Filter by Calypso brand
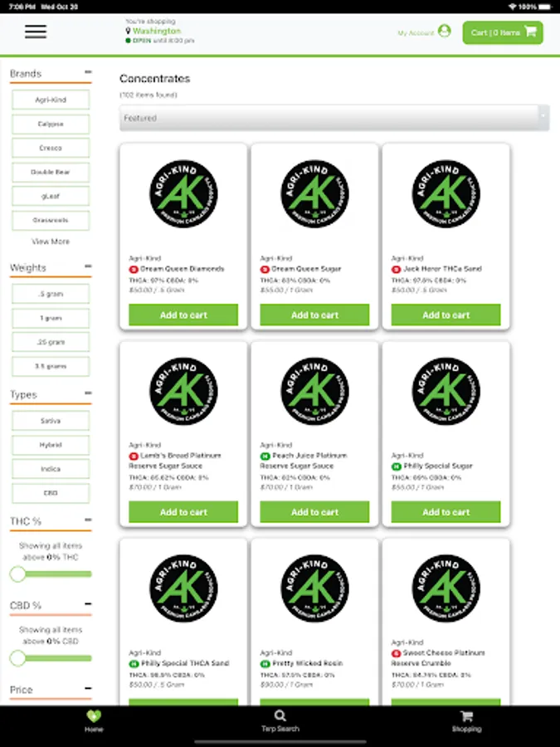The height and width of the screenshot is (747, 560). (x=51, y=124)
